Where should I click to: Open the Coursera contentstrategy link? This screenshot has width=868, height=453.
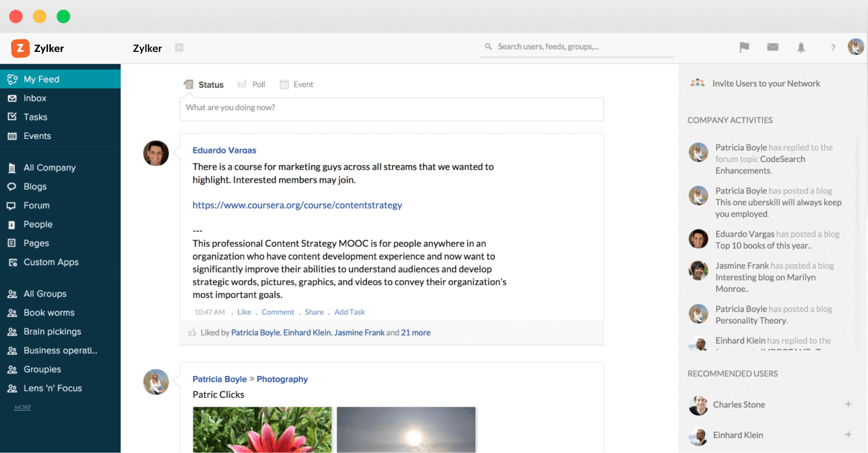297,205
